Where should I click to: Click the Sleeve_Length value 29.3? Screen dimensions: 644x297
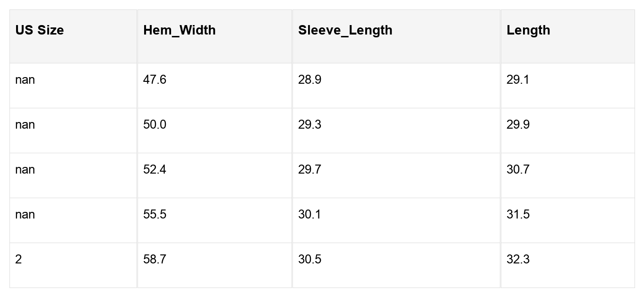tap(310, 125)
